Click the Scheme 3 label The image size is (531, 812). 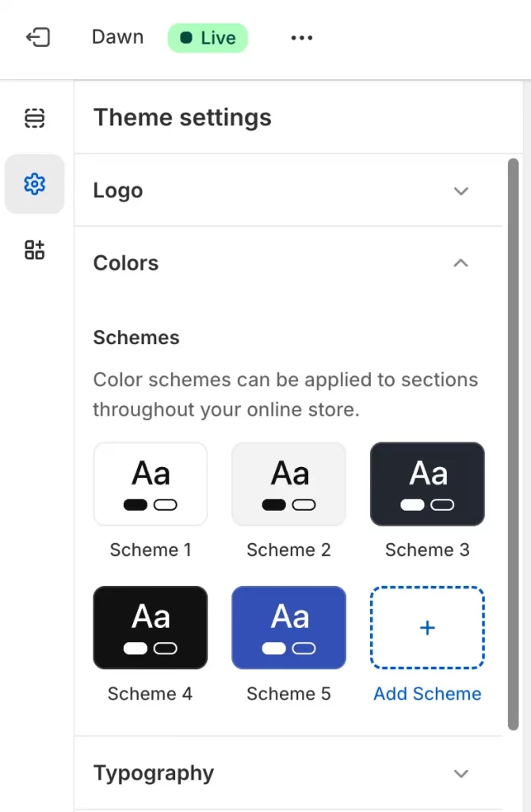tap(427, 550)
